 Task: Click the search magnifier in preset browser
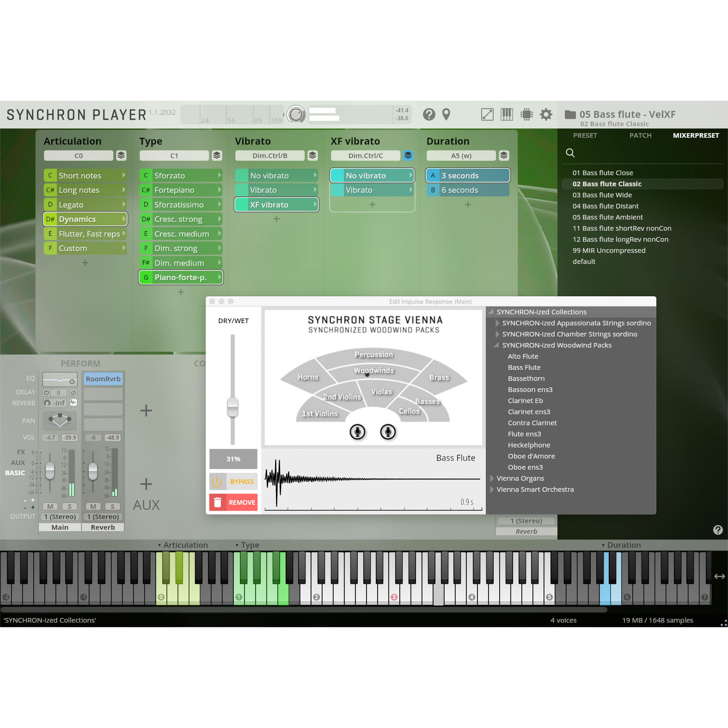coord(570,153)
